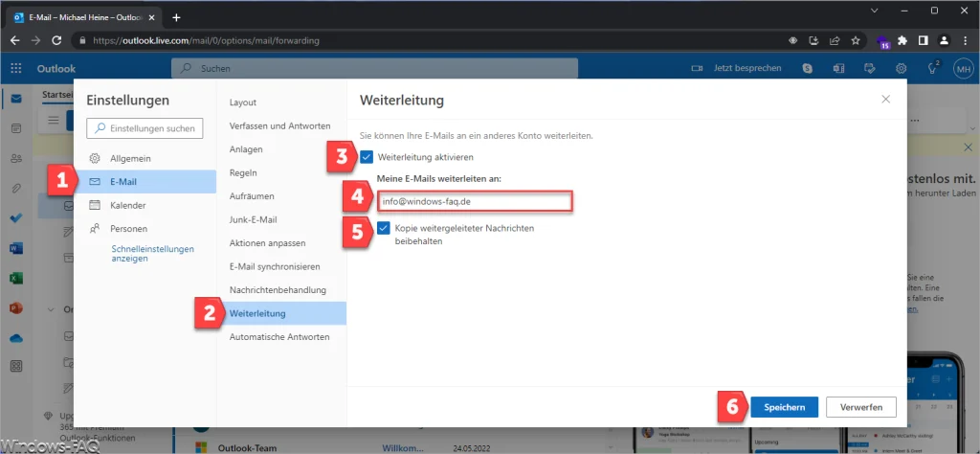Viewport: 980px width, 454px height.
Task: Click Jetzt besprechen video icon
Action: click(697, 68)
